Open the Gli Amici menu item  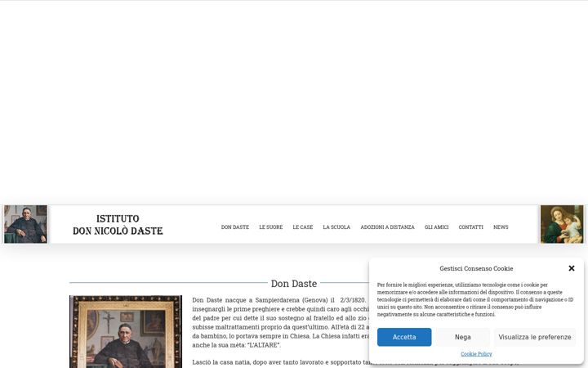pos(436,227)
